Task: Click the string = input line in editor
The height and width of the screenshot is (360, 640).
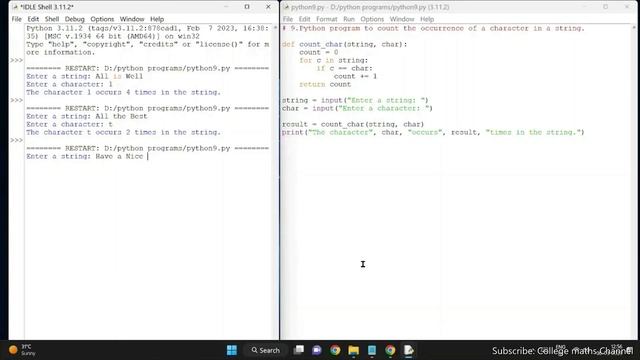Action: [355, 100]
